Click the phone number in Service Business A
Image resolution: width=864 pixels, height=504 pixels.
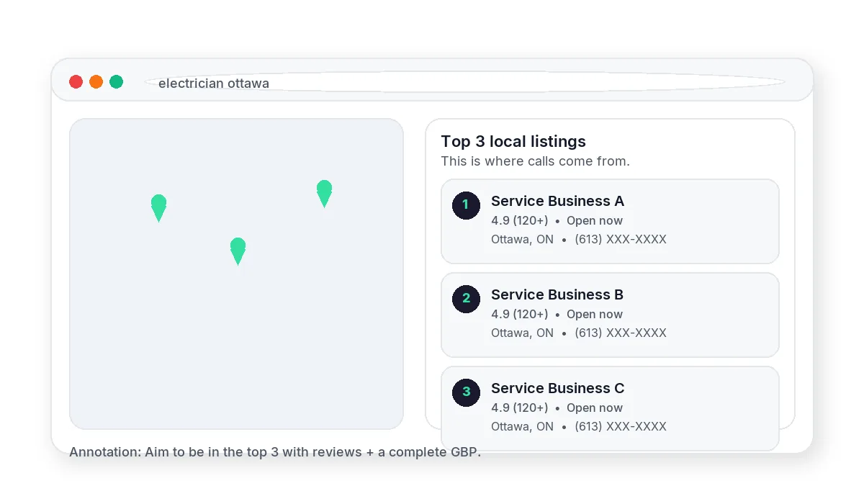pyautogui.click(x=621, y=239)
